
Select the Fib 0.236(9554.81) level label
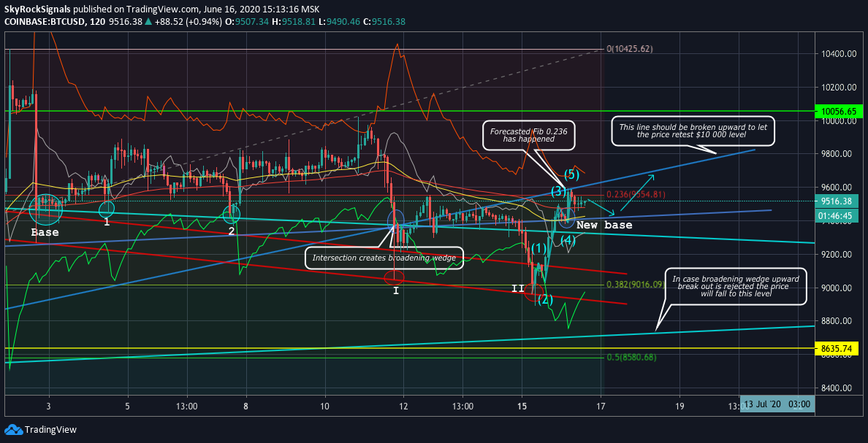tap(636, 195)
